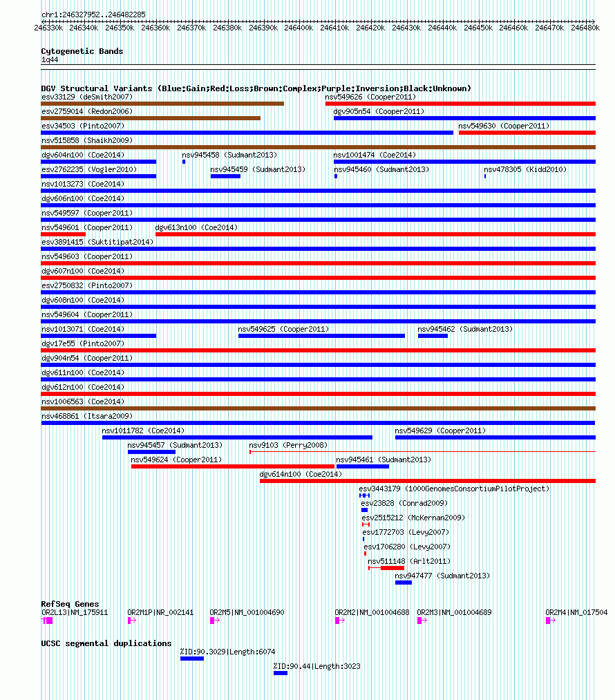Open the nsv9103 (Perry2008) label
The image size is (615, 700).
coord(288,445)
